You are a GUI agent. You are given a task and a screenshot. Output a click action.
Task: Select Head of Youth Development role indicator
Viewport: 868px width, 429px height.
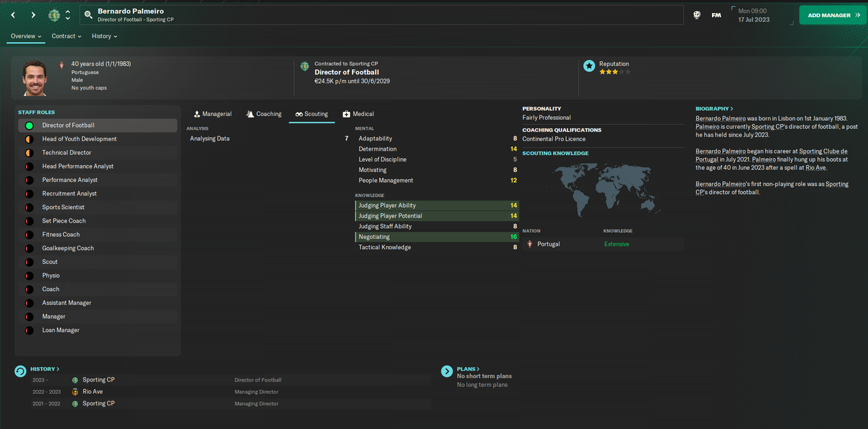[29, 139]
